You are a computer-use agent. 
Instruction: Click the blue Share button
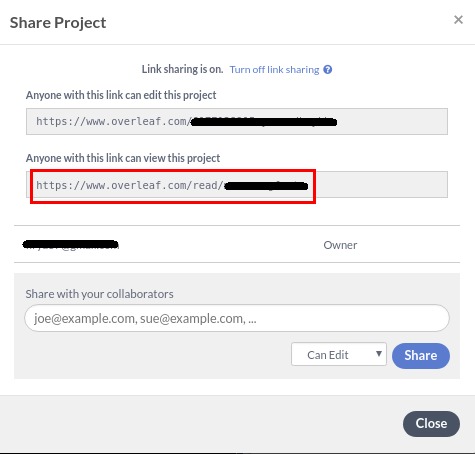click(x=421, y=355)
